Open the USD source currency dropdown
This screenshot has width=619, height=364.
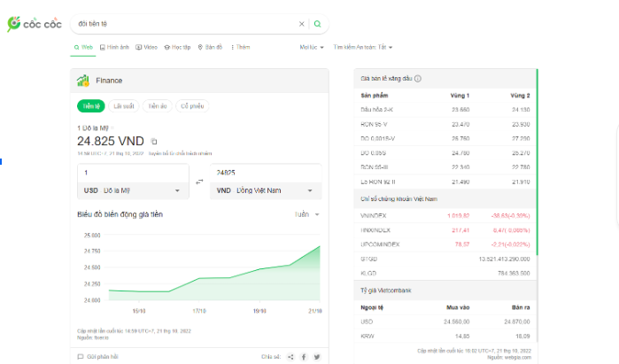132,190
